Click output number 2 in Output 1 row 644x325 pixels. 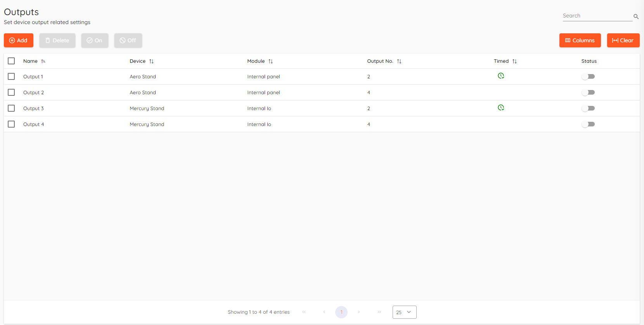pos(369,77)
